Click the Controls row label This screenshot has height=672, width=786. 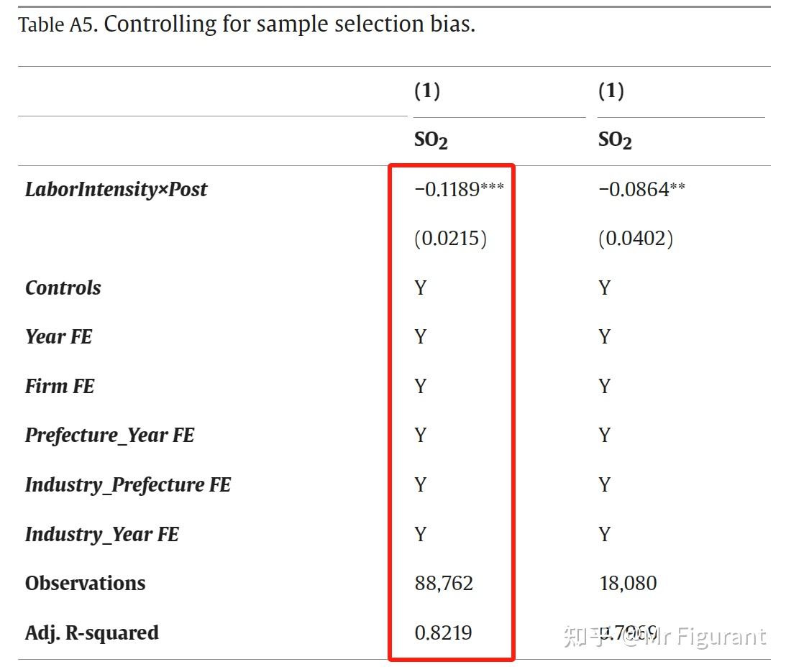pos(63,288)
